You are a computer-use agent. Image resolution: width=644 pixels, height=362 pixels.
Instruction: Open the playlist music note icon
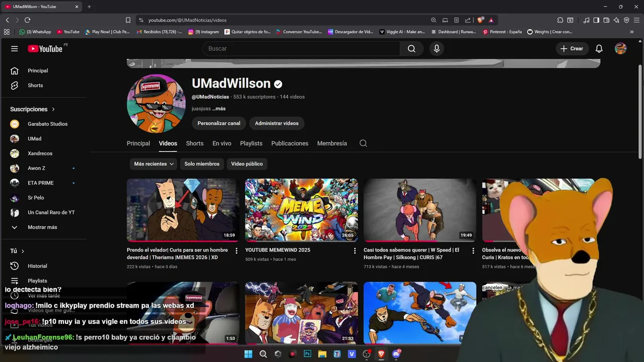(586, 20)
